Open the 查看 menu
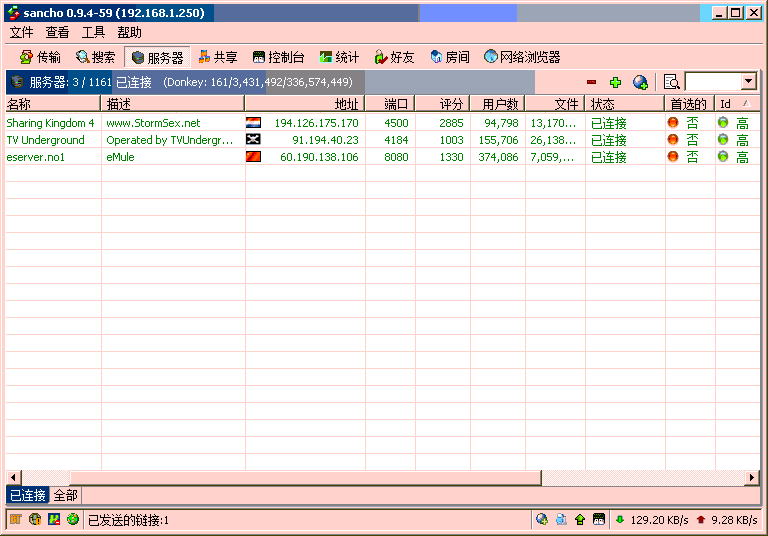This screenshot has height=536, width=768. [57, 32]
